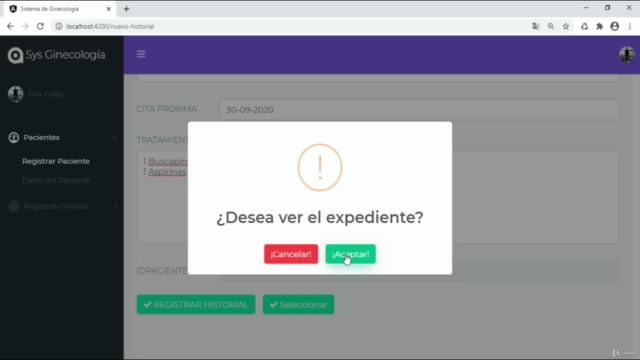This screenshot has width=640, height=360.
Task: Click the Pacientes menu icon
Action: (14, 138)
